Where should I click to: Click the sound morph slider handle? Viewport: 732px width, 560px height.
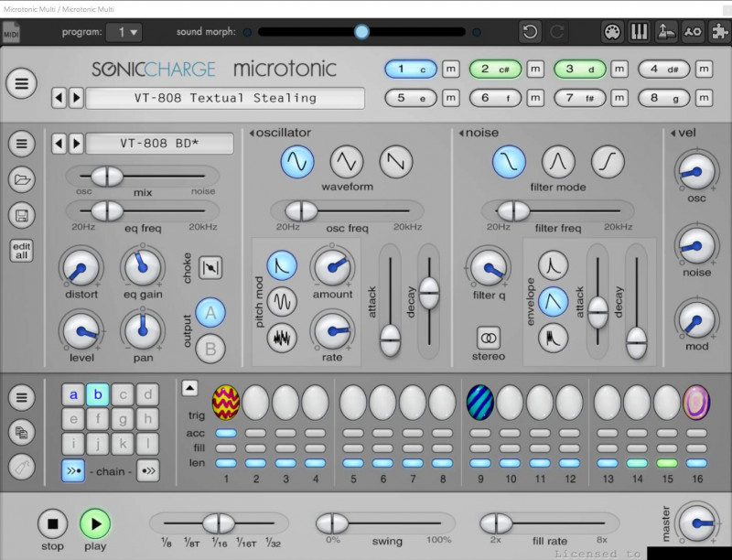coord(361,32)
